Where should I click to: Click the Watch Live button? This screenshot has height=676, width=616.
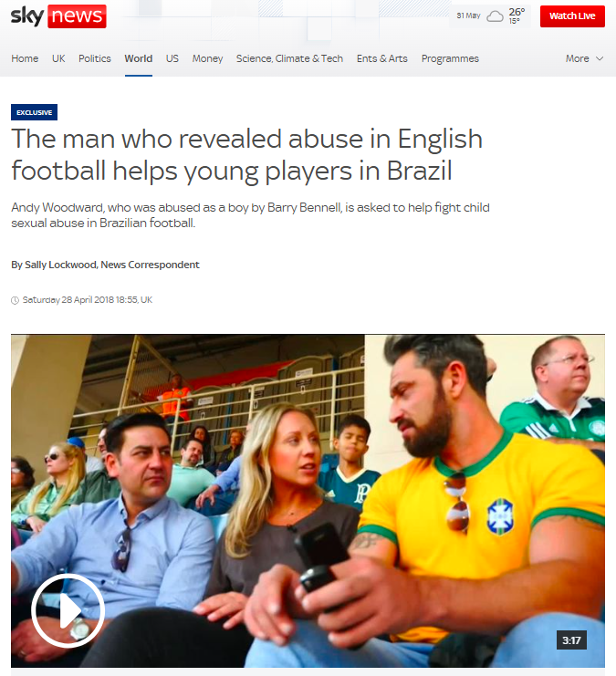pyautogui.click(x=572, y=16)
